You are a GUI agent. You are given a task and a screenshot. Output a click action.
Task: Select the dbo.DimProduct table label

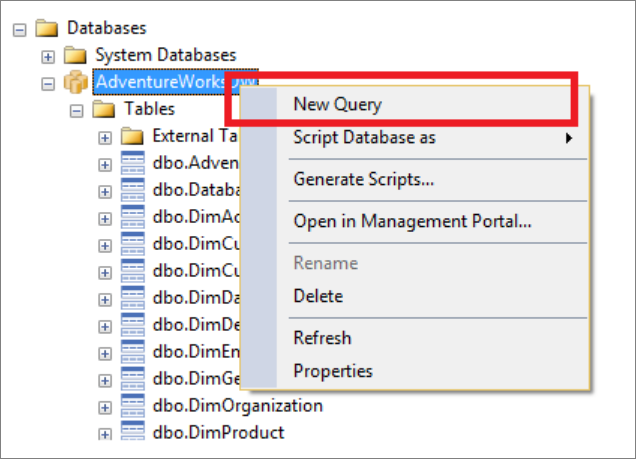coord(220,432)
